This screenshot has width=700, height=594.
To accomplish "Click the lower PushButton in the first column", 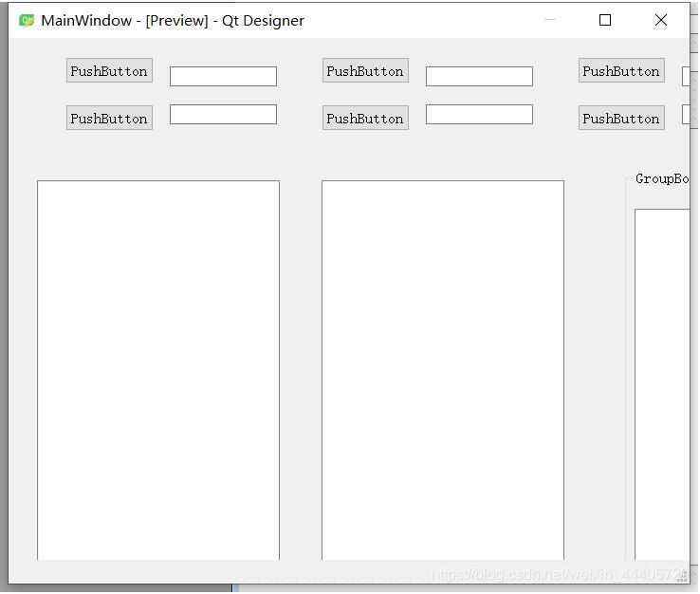I will pyautogui.click(x=109, y=118).
